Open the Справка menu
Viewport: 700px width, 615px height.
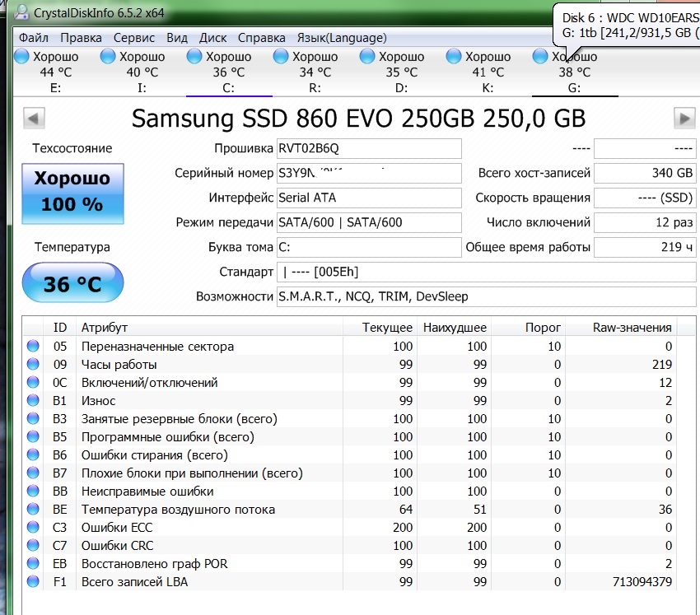(x=262, y=38)
